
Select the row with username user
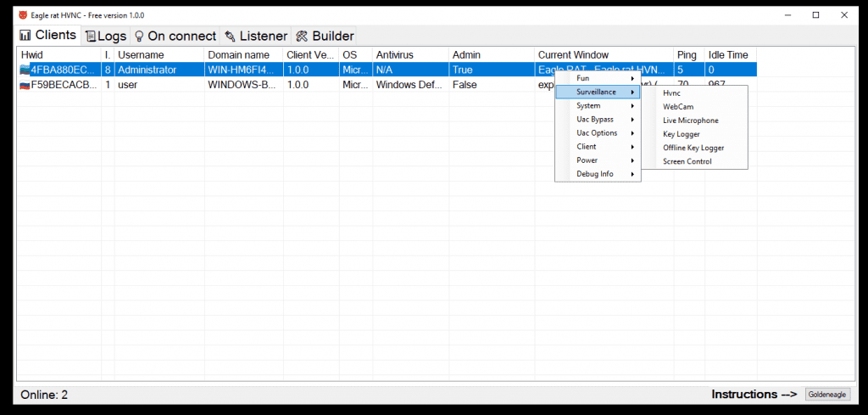pyautogui.click(x=127, y=85)
